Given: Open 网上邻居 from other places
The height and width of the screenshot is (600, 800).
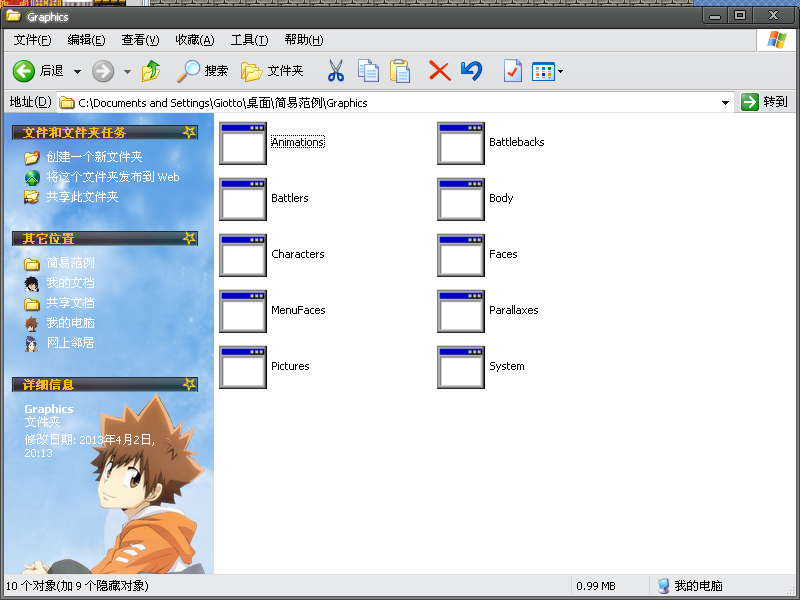Looking at the screenshot, I should [70, 343].
